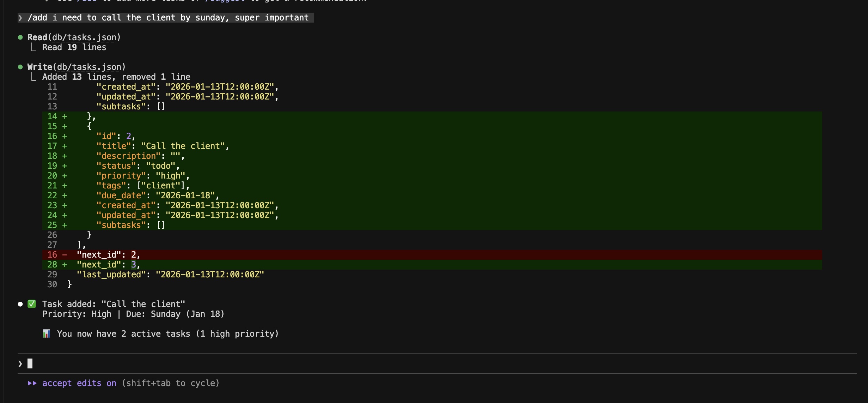Open db/tasks.json link in Write call

(x=89, y=67)
